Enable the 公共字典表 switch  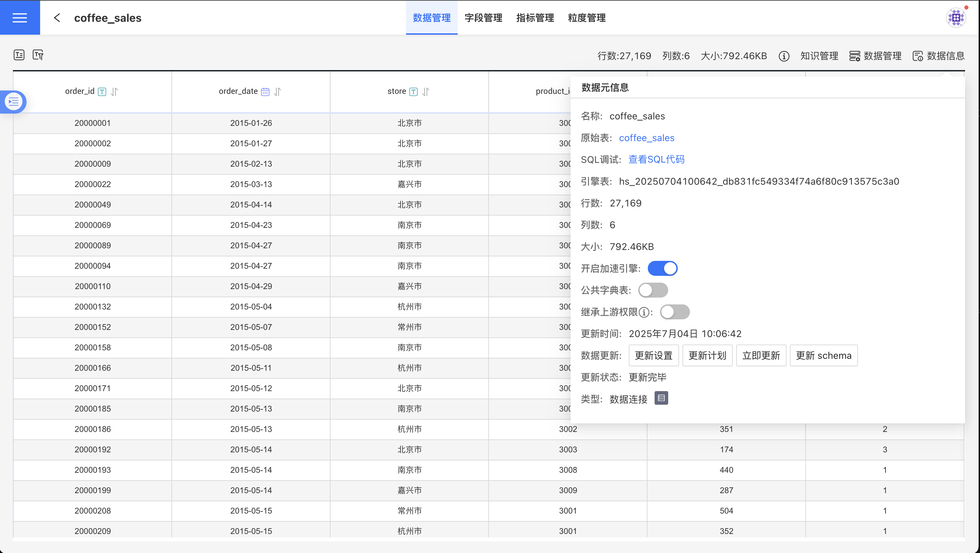[x=653, y=290]
